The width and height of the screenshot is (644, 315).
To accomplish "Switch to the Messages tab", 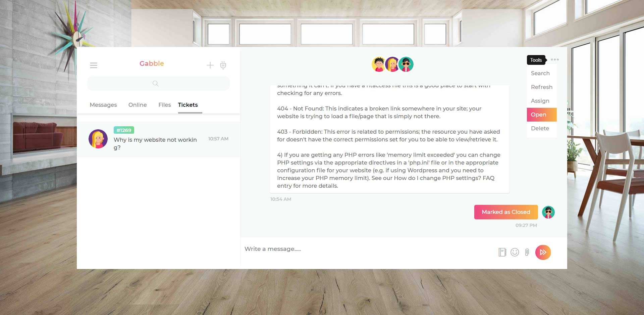I will tap(103, 105).
